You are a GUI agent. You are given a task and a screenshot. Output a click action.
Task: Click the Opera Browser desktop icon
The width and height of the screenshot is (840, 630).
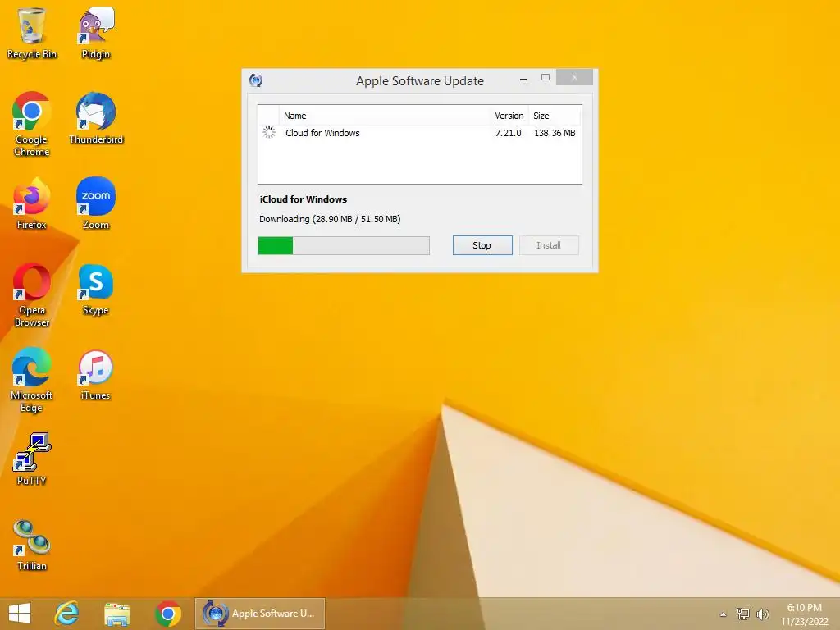32,294
